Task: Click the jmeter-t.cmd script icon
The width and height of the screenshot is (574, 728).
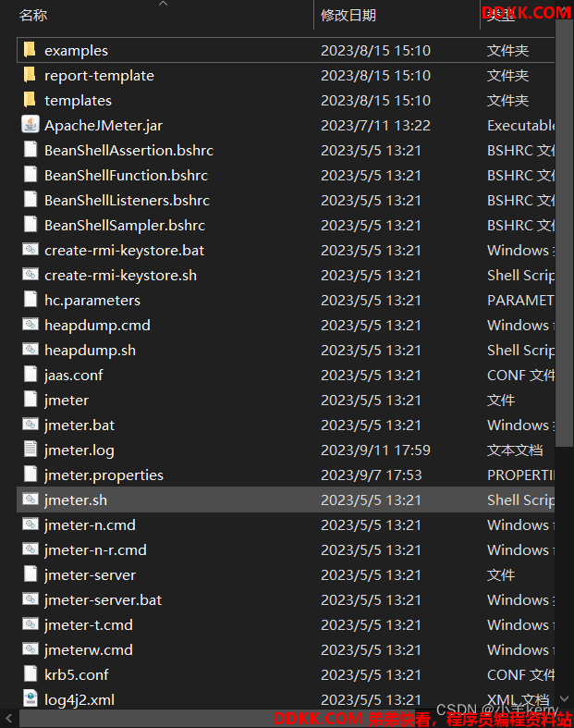Action: click(x=31, y=624)
